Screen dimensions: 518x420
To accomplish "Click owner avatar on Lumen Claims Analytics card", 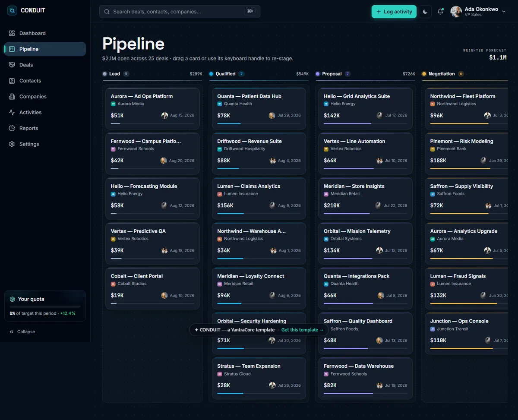I will coord(272,205).
